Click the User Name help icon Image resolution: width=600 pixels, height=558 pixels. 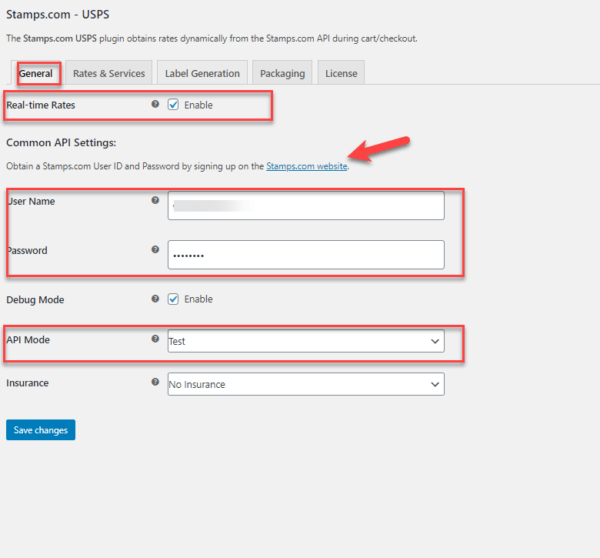[x=155, y=200]
